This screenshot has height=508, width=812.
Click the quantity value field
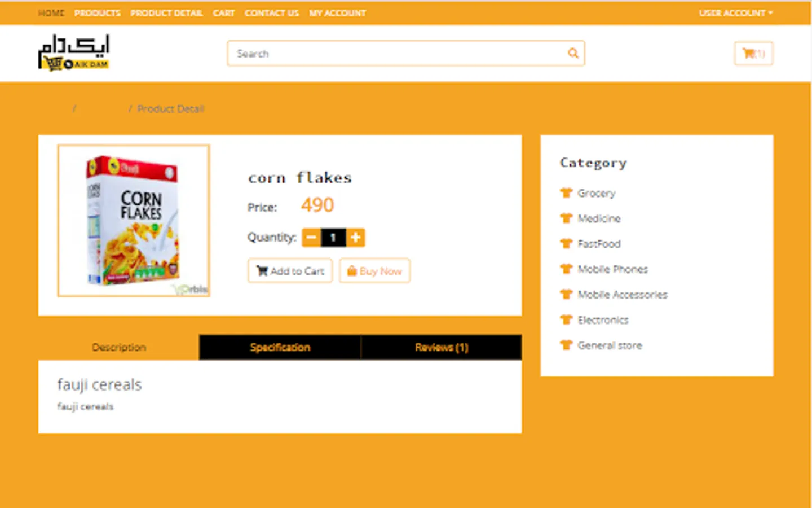(x=333, y=238)
